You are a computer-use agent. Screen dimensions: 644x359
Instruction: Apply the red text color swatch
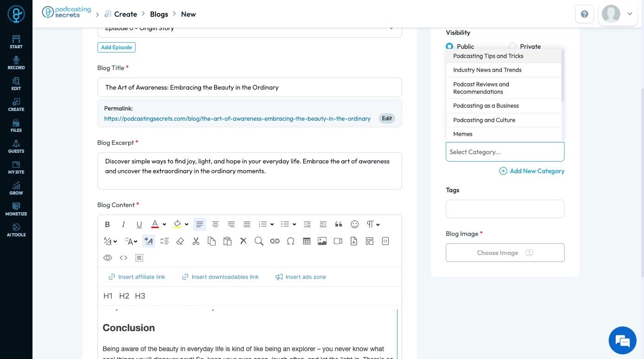(x=155, y=224)
